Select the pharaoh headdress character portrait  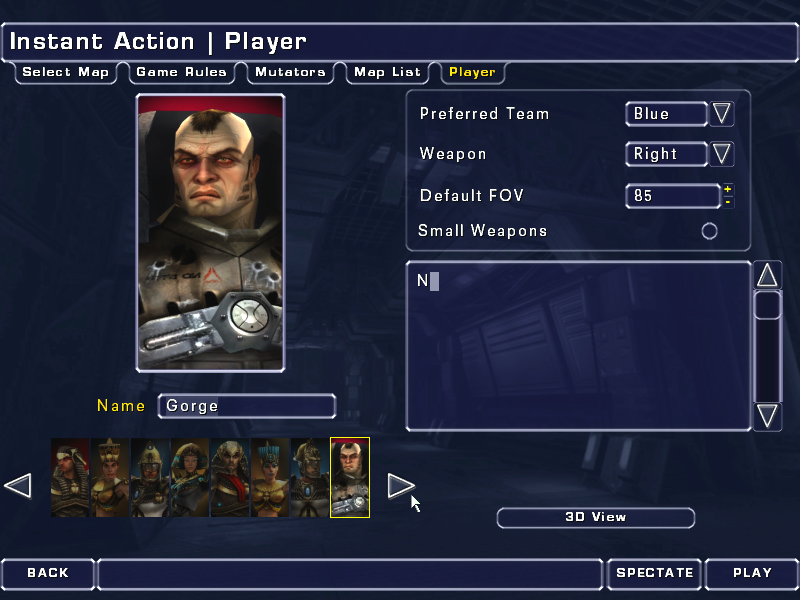coord(70,478)
